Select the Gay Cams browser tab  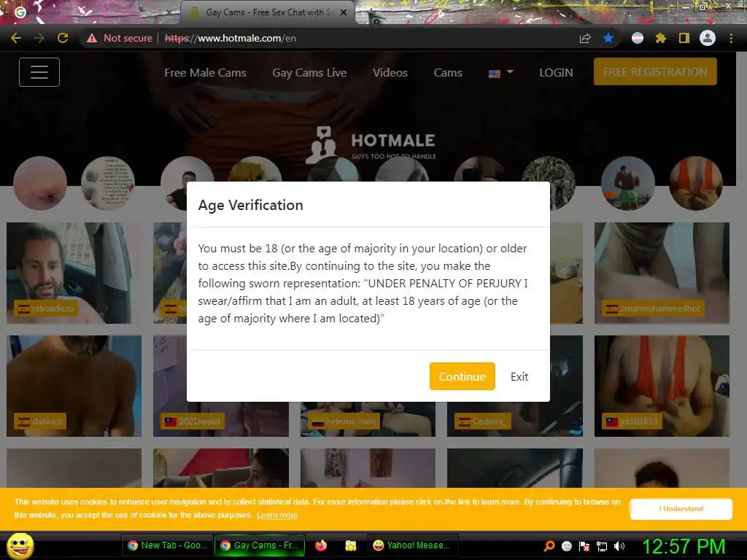click(x=267, y=12)
